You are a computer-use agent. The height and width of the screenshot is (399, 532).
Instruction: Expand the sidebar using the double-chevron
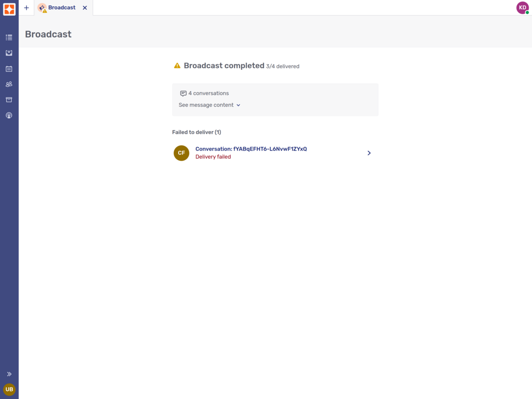pos(9,374)
